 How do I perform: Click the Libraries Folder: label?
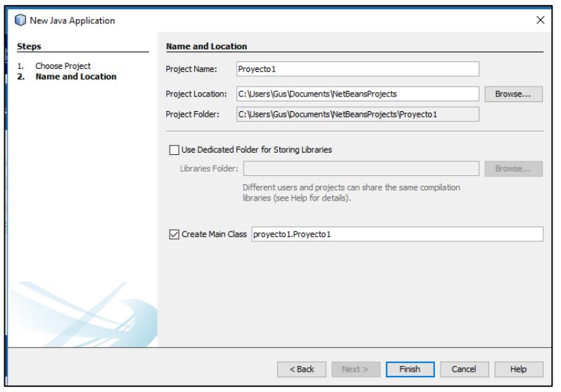coord(209,168)
